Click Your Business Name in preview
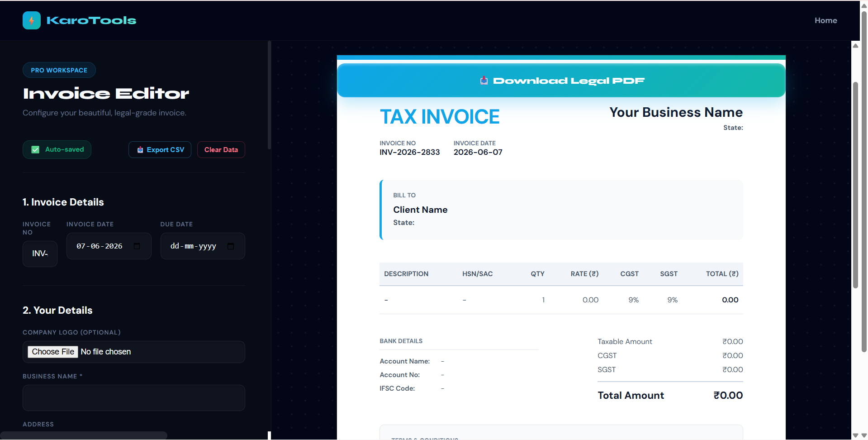Image resolution: width=868 pixels, height=440 pixels. [676, 112]
